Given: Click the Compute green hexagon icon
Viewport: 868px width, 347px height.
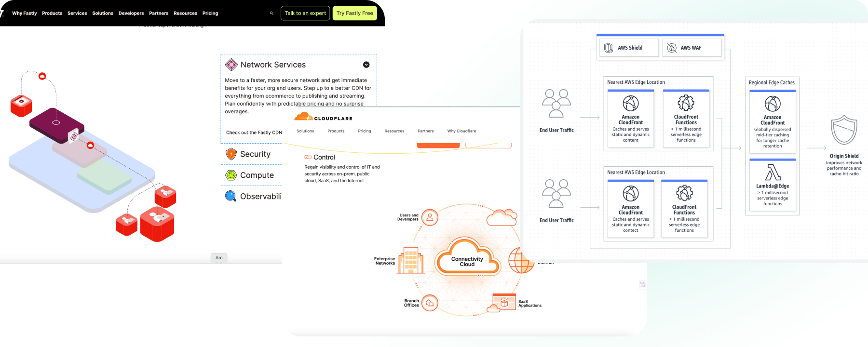Looking at the screenshot, I should click(231, 175).
